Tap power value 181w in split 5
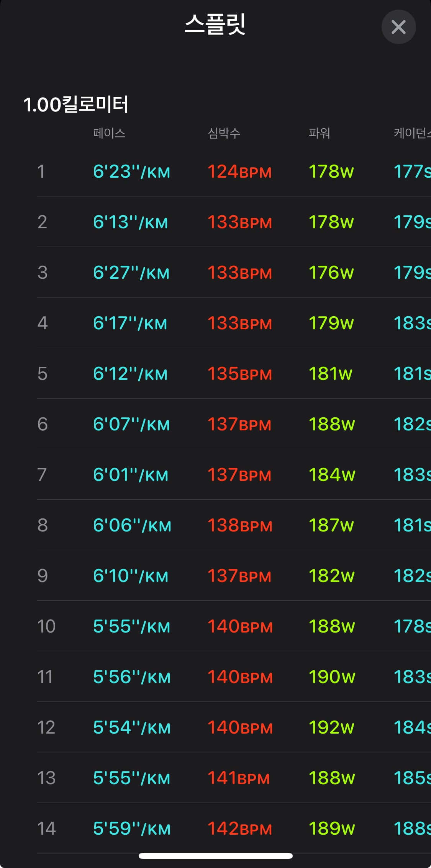This screenshot has height=868, width=431. click(x=331, y=374)
